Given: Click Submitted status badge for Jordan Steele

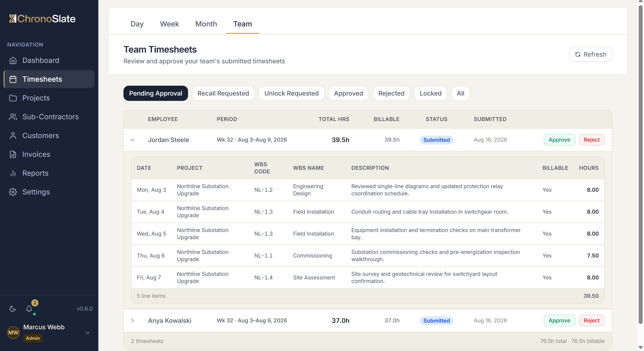Looking at the screenshot, I should (436, 140).
